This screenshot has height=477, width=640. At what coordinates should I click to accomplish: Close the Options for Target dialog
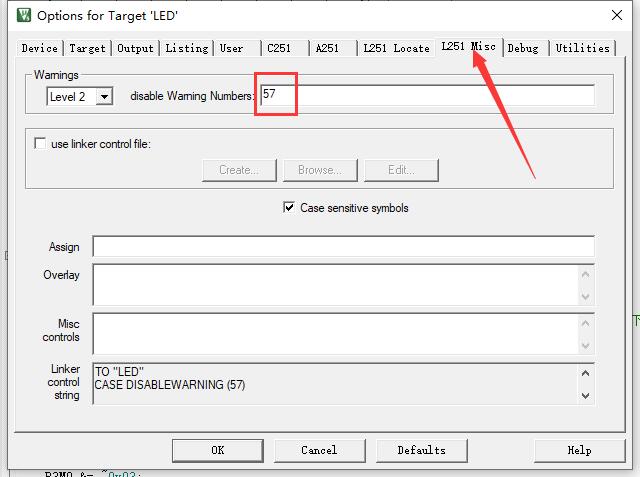click(x=617, y=15)
